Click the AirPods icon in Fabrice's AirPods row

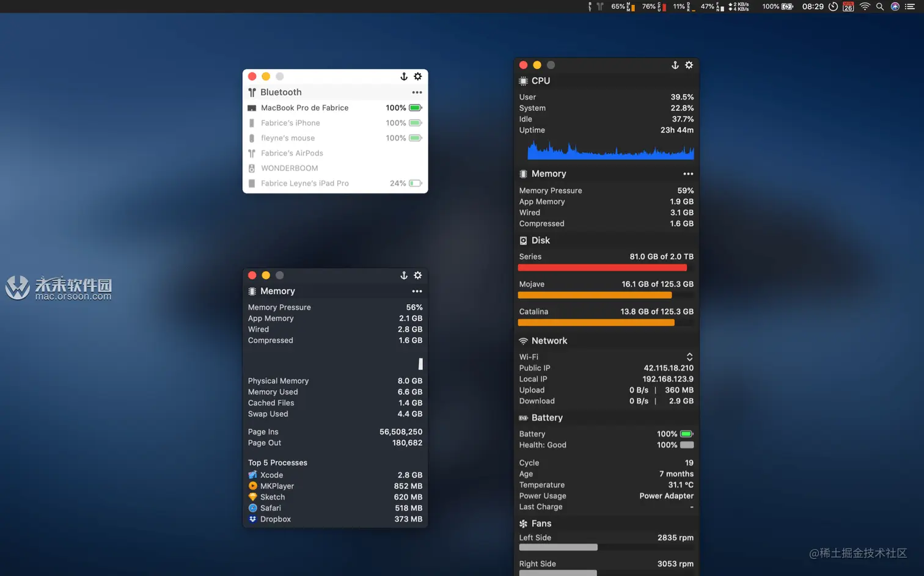(x=252, y=153)
